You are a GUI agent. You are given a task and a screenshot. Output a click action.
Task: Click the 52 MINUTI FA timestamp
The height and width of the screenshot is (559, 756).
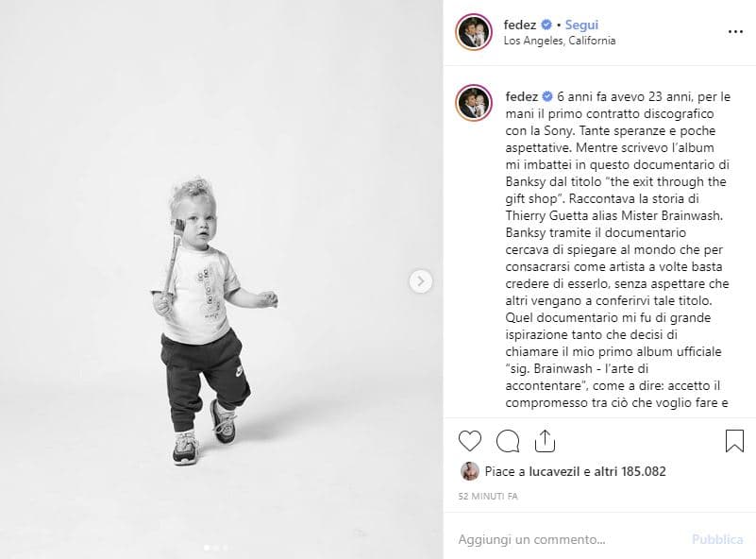coord(490,495)
